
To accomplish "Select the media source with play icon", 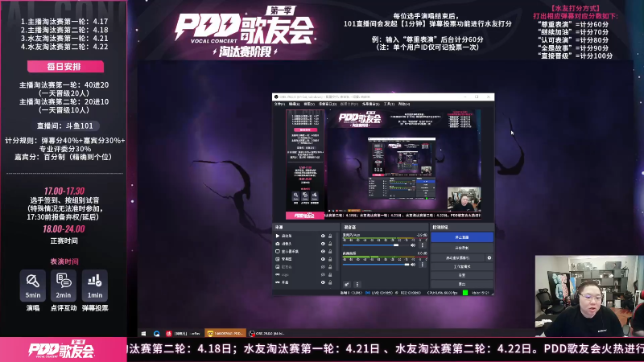I will (278, 236).
